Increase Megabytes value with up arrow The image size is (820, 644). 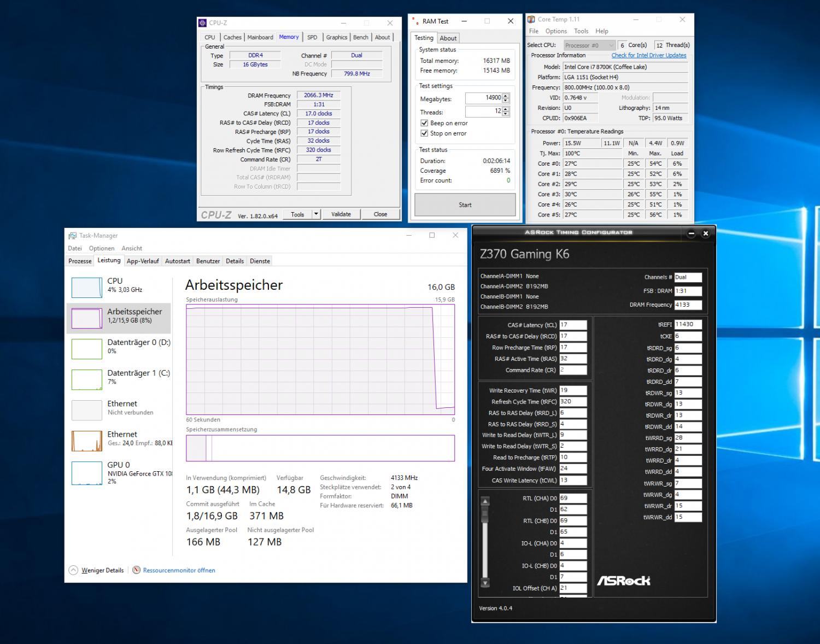click(506, 96)
